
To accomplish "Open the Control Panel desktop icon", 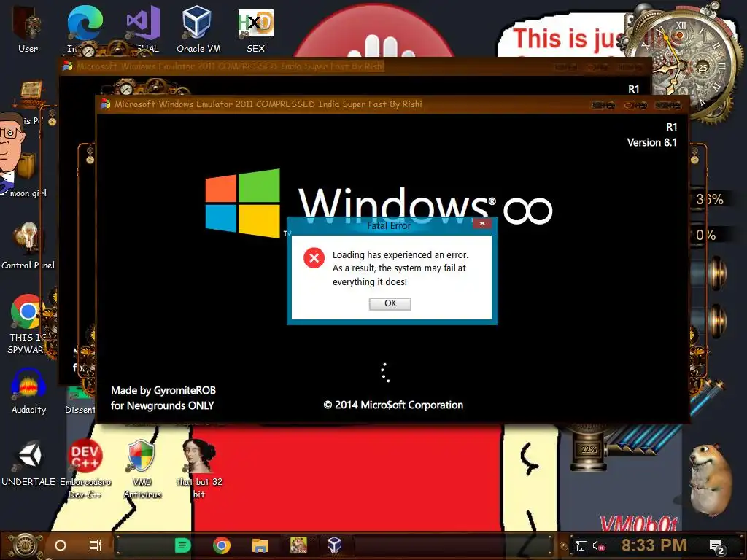I will (x=28, y=246).
